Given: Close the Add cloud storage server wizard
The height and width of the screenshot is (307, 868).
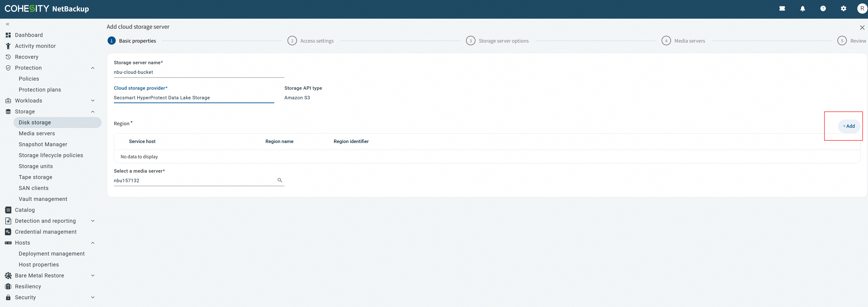Looking at the screenshot, I should point(862,28).
